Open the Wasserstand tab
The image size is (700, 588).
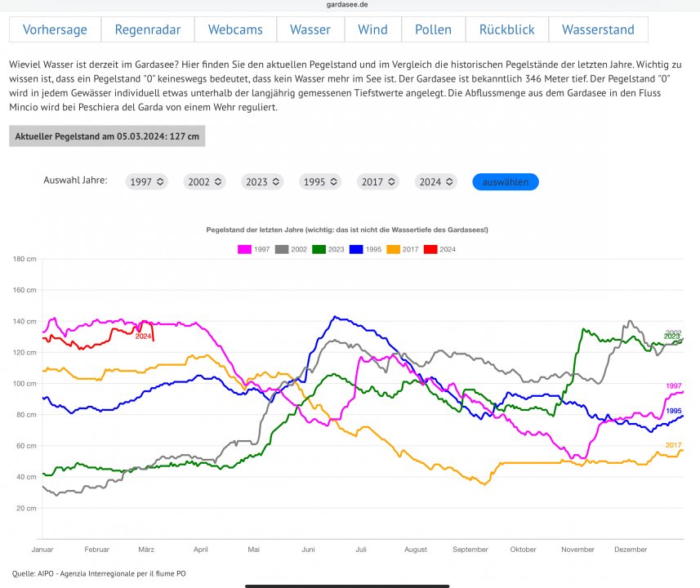[x=598, y=29]
